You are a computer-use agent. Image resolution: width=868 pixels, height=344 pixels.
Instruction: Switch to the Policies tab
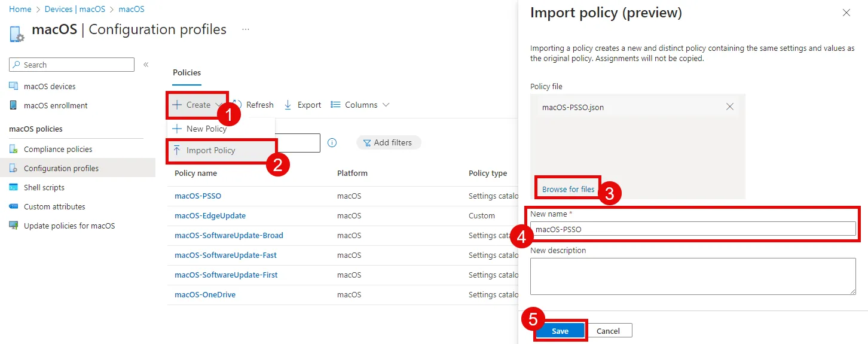pyautogui.click(x=187, y=72)
